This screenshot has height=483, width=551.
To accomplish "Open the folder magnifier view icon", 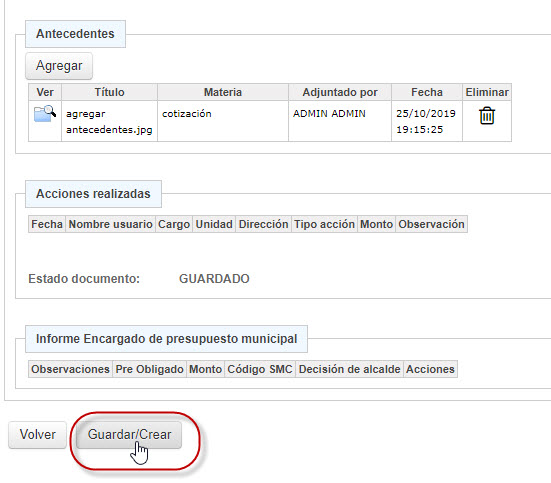I will (45, 114).
